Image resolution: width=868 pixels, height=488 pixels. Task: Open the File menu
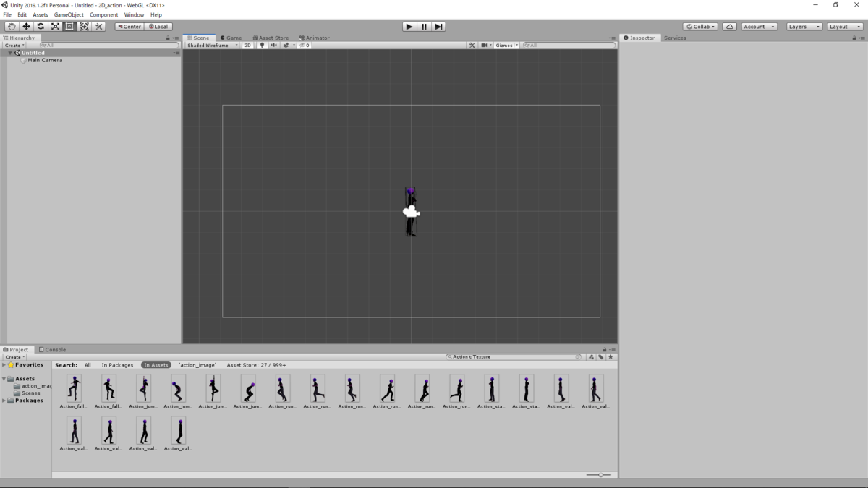point(7,14)
